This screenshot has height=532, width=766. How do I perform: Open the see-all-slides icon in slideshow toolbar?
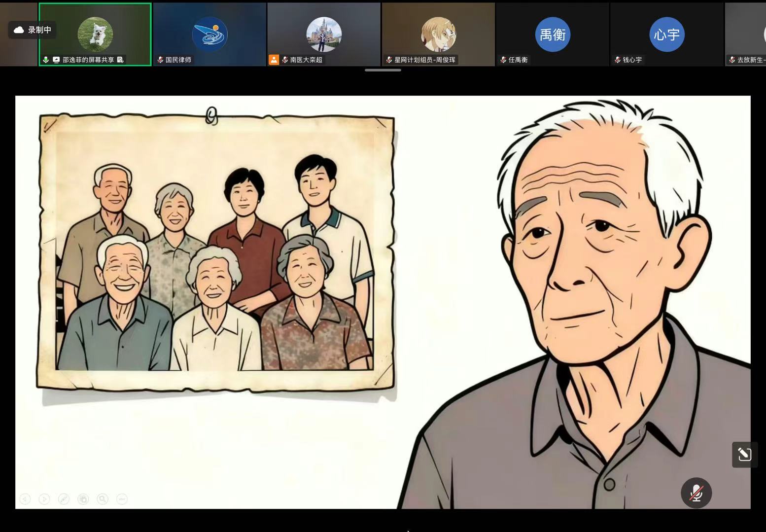tap(83, 499)
